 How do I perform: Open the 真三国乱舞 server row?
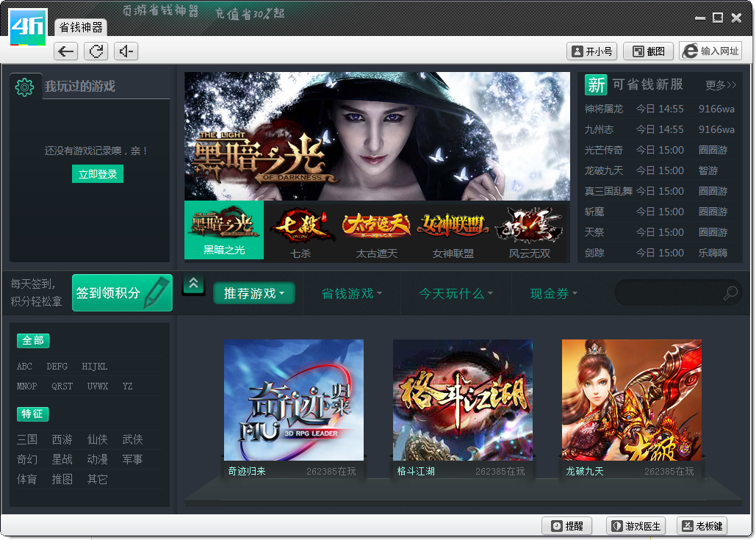(x=660, y=192)
